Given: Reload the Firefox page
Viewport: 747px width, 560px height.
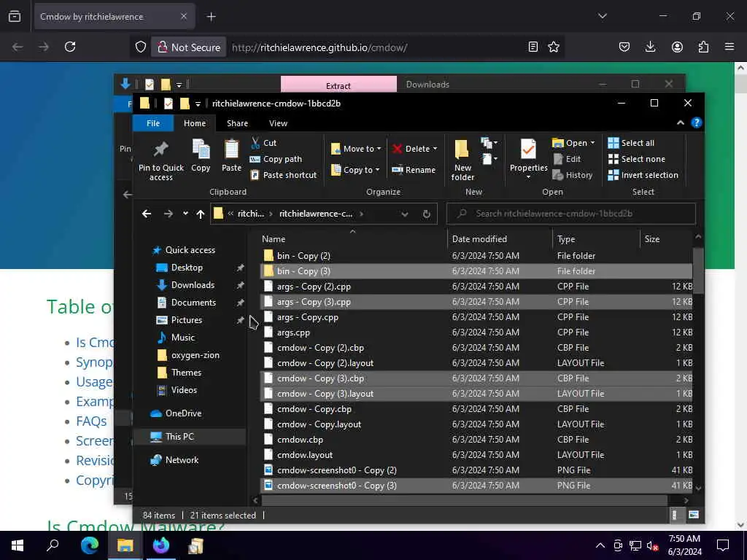Looking at the screenshot, I should (x=70, y=47).
